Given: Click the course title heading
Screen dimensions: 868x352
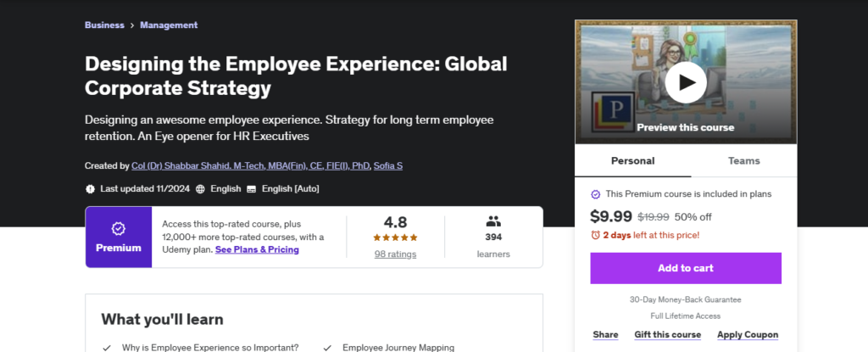Looking at the screenshot, I should pos(296,76).
